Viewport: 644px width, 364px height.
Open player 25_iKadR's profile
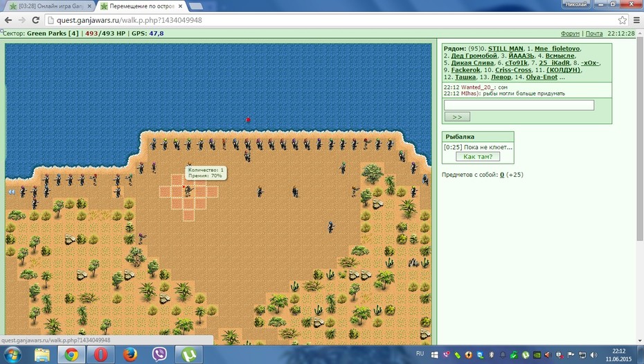554,62
